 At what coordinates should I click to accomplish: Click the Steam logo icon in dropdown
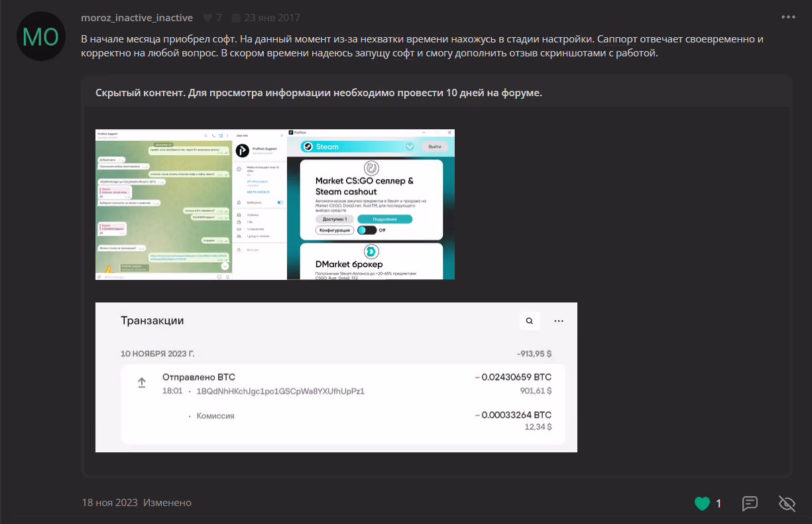click(308, 147)
